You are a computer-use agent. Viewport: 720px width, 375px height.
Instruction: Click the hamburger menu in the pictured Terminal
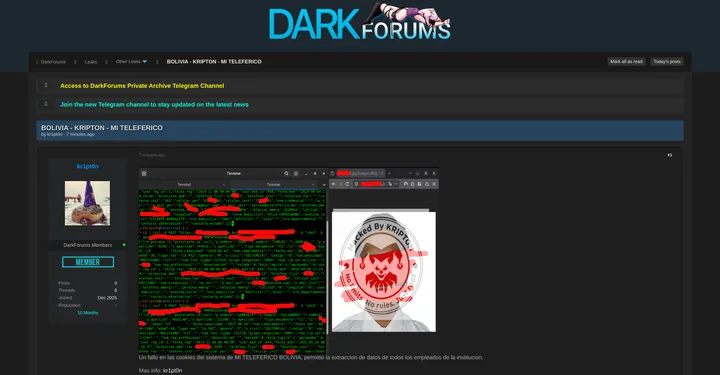[296, 174]
